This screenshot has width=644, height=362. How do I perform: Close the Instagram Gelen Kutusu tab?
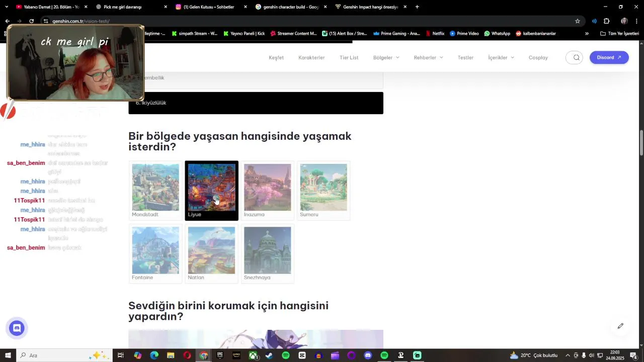[246, 7]
